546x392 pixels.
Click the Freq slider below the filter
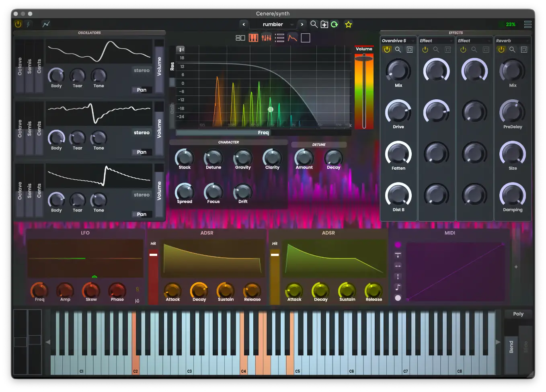(x=263, y=133)
